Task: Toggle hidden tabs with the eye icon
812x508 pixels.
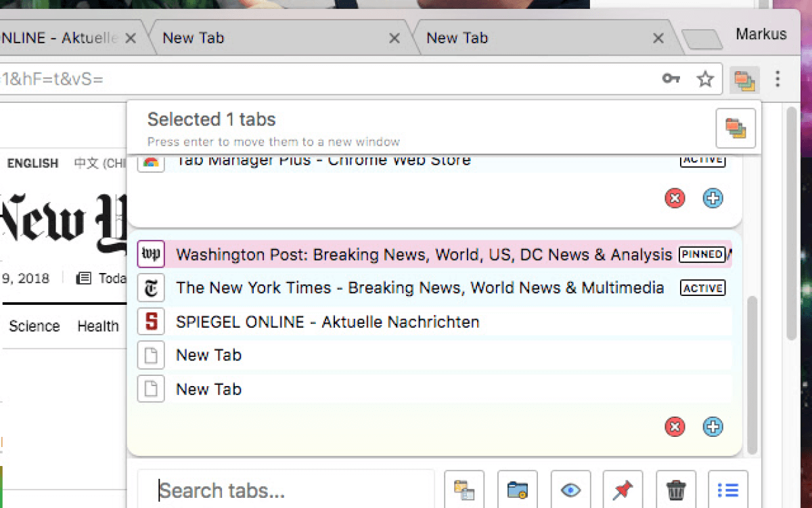Action: pyautogui.click(x=570, y=490)
